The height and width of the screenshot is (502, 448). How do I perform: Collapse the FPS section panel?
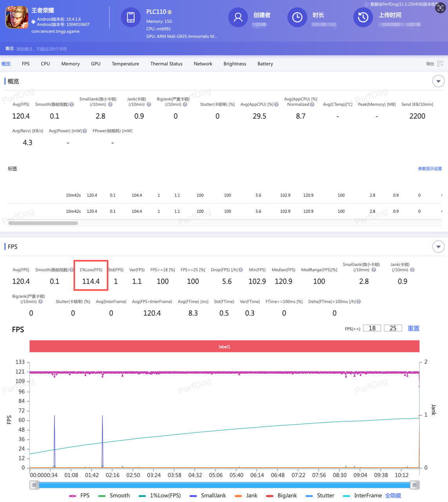[438, 247]
